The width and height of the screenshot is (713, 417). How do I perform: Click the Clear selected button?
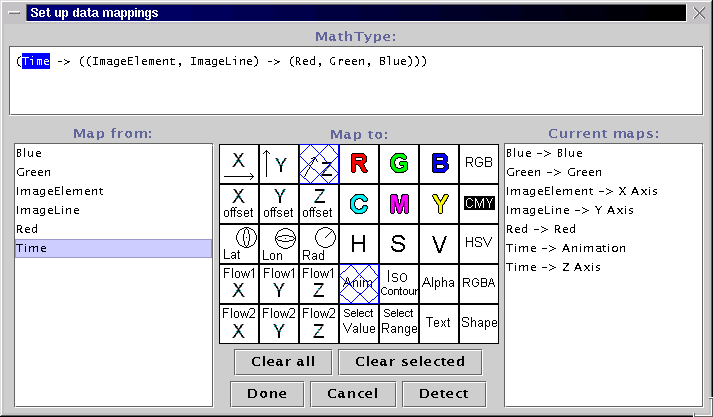pos(410,362)
